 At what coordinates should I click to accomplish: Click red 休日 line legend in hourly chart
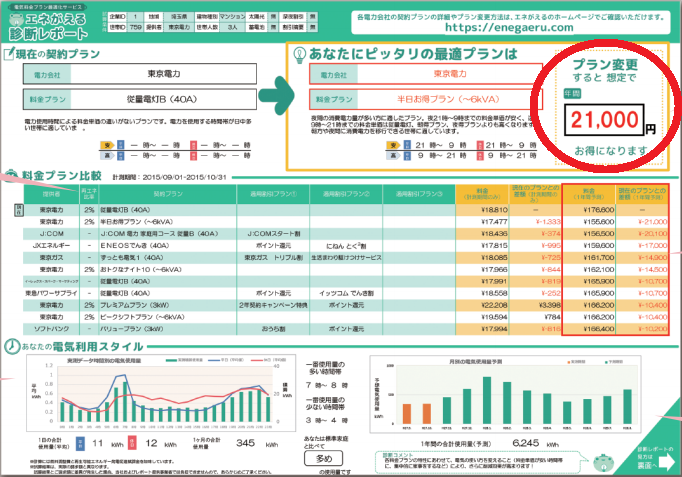(268, 360)
